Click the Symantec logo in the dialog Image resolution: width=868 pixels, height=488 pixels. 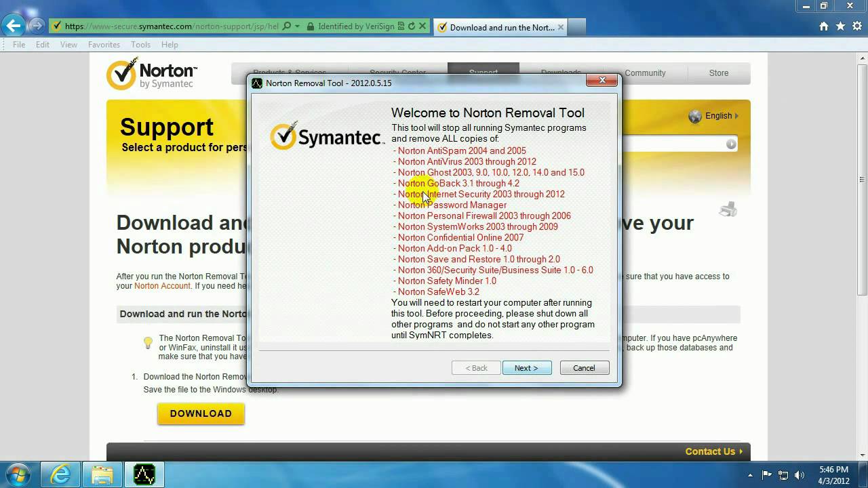(327, 135)
